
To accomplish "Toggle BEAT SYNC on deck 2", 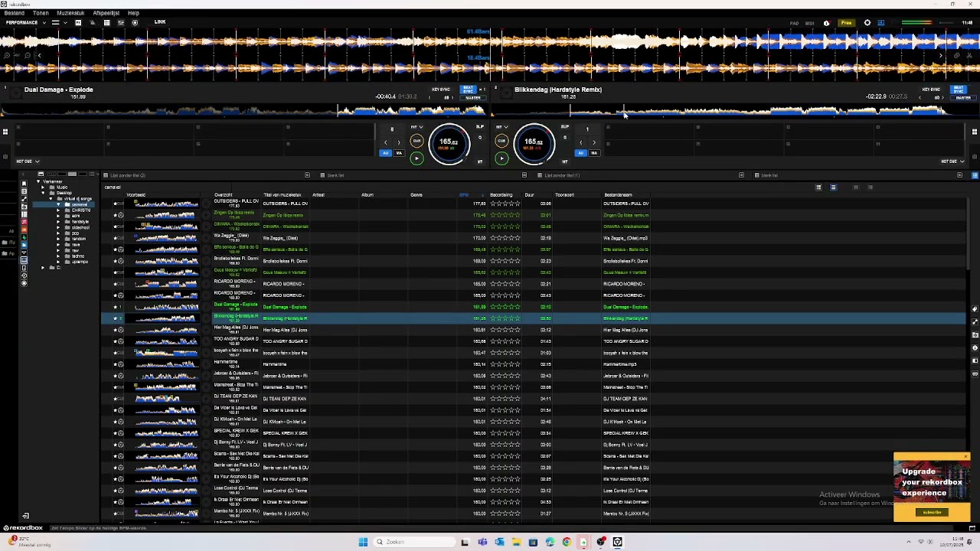I will [x=959, y=90].
